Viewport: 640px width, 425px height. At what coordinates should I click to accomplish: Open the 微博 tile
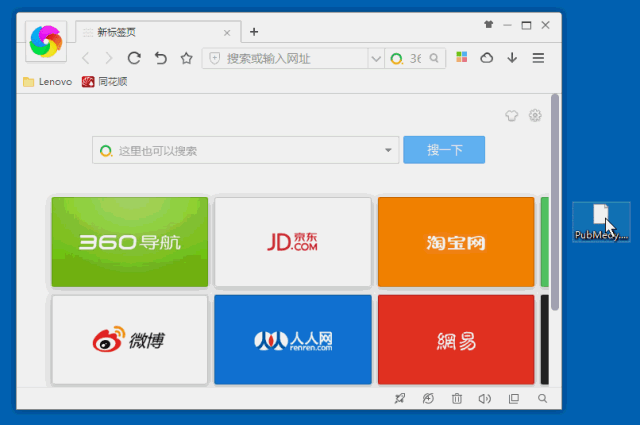click(130, 340)
